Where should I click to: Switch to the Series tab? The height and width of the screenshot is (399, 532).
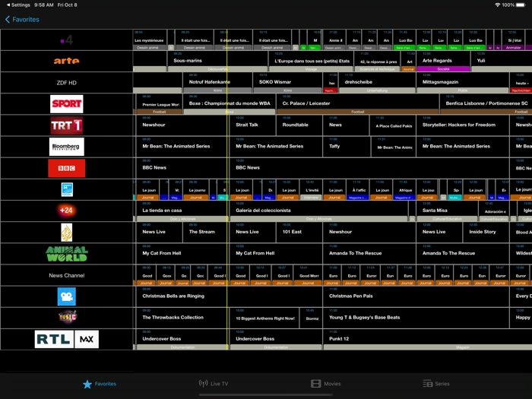click(436, 384)
